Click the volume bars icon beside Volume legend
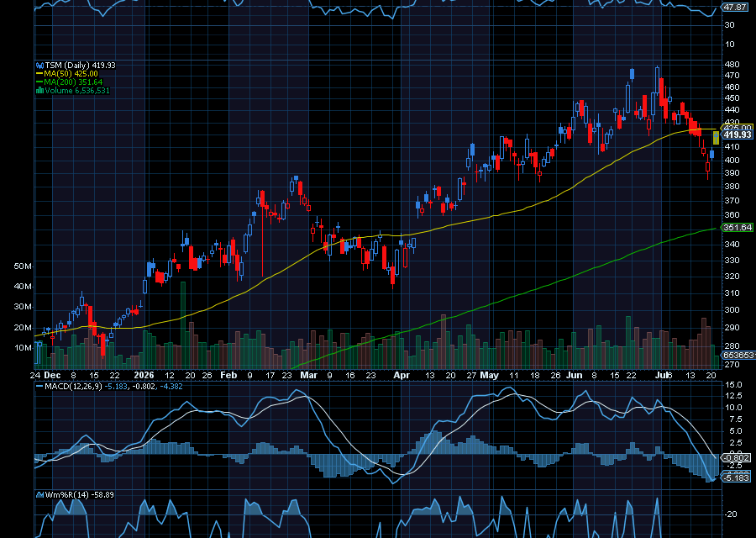The height and width of the screenshot is (538, 756). 40,91
